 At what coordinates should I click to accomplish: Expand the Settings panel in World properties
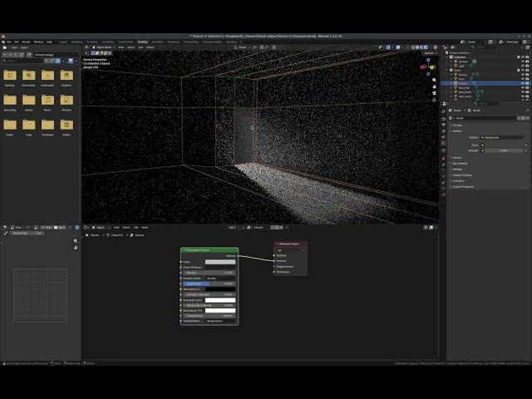457,170
